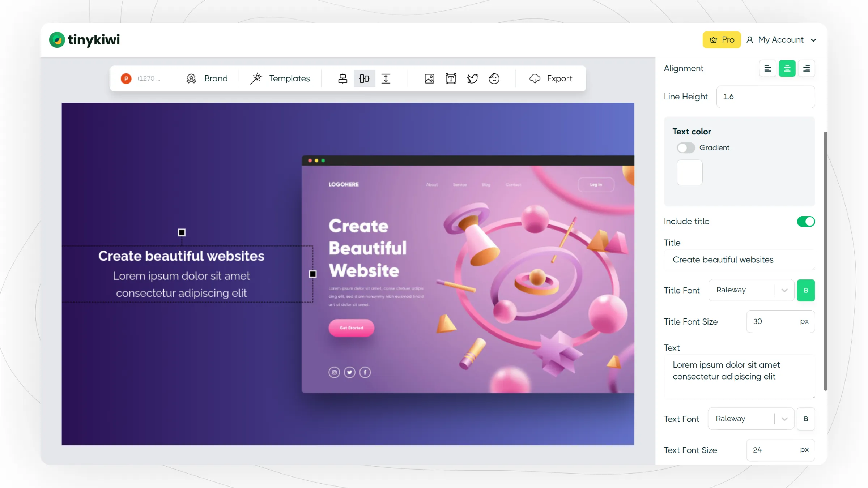Add an image with the picture icon
This screenshot has height=488, width=868.
click(x=429, y=78)
